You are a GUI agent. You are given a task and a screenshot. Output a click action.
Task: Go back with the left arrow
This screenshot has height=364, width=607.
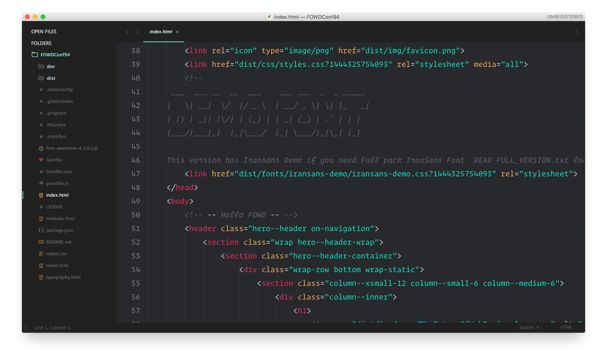(x=127, y=32)
